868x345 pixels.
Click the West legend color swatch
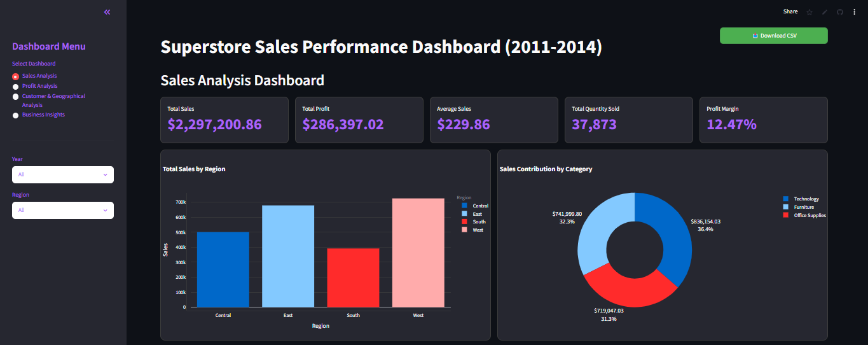[x=464, y=230]
